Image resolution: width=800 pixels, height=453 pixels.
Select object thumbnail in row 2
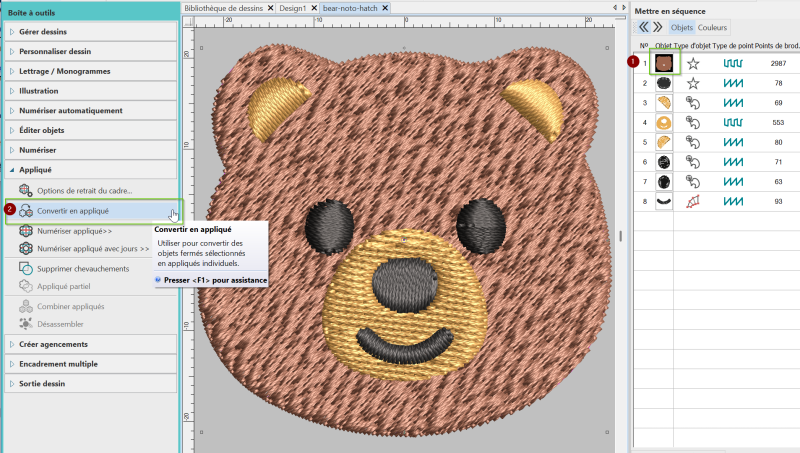click(x=664, y=83)
